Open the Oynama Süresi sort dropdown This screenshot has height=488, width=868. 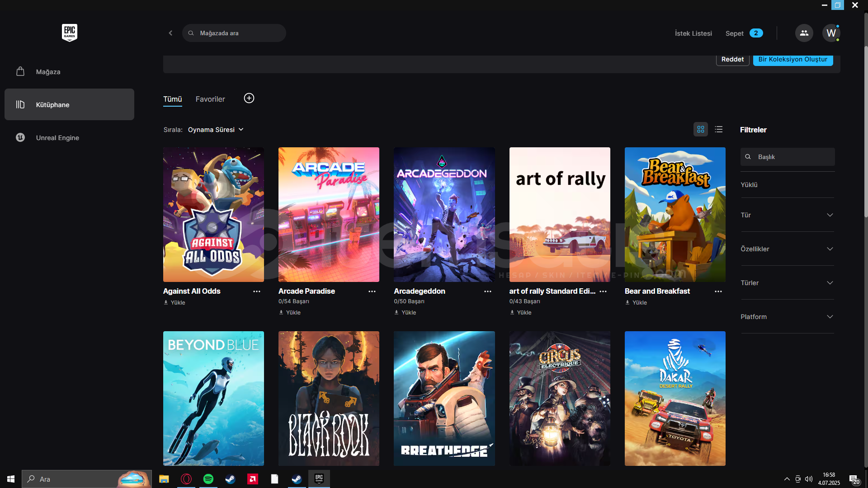tap(216, 130)
